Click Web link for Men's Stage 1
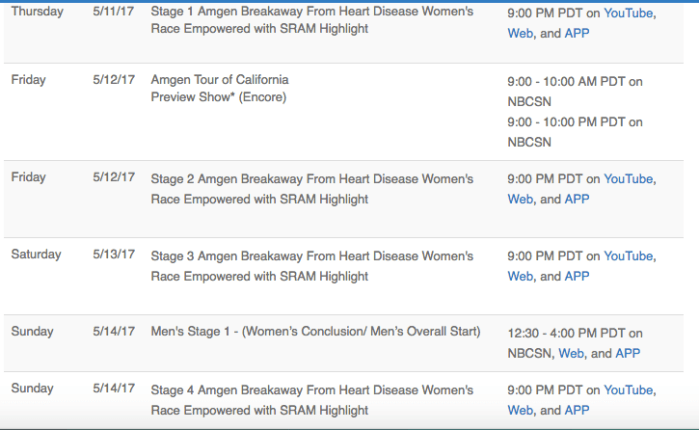The height and width of the screenshot is (430, 699). click(x=571, y=353)
